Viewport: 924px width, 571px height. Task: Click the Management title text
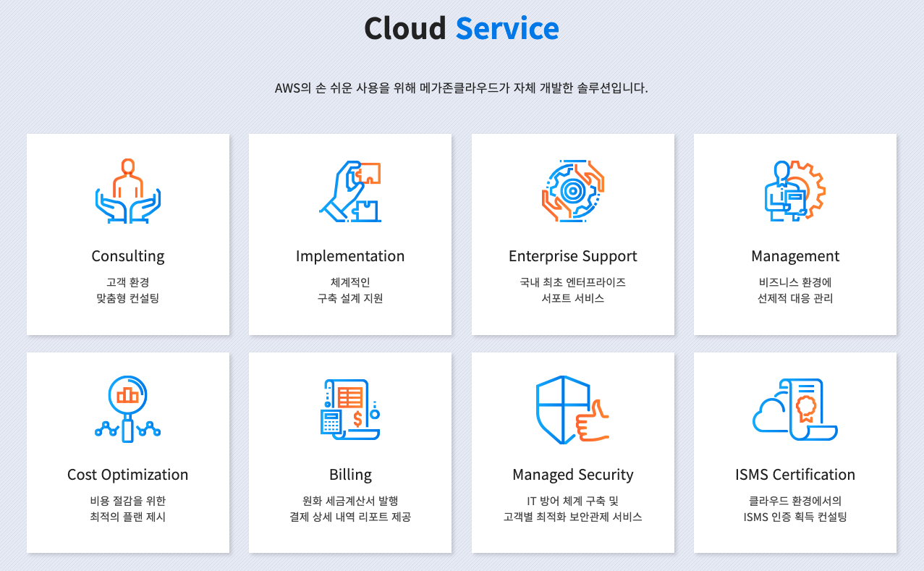coord(794,255)
